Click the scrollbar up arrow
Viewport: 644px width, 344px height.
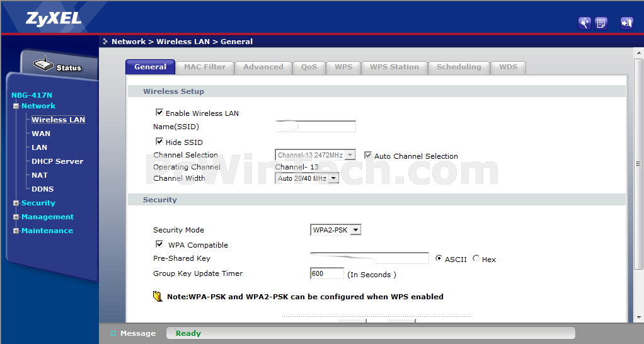[x=639, y=54]
